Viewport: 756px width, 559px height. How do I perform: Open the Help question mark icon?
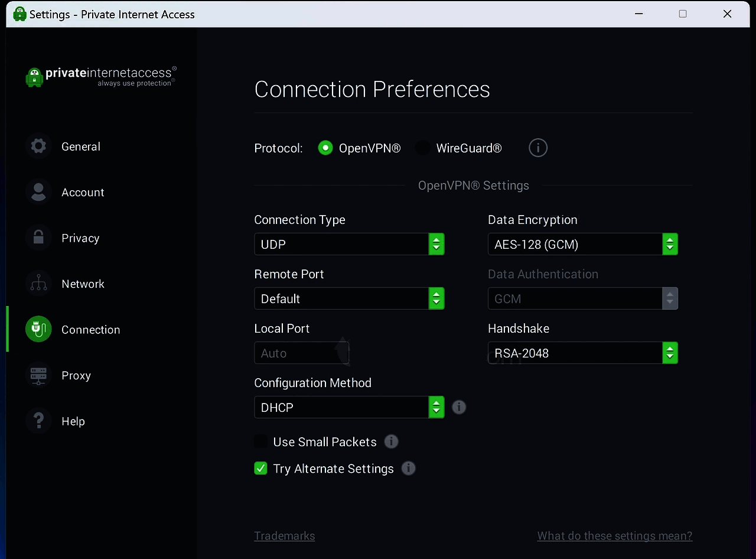pyautogui.click(x=38, y=421)
